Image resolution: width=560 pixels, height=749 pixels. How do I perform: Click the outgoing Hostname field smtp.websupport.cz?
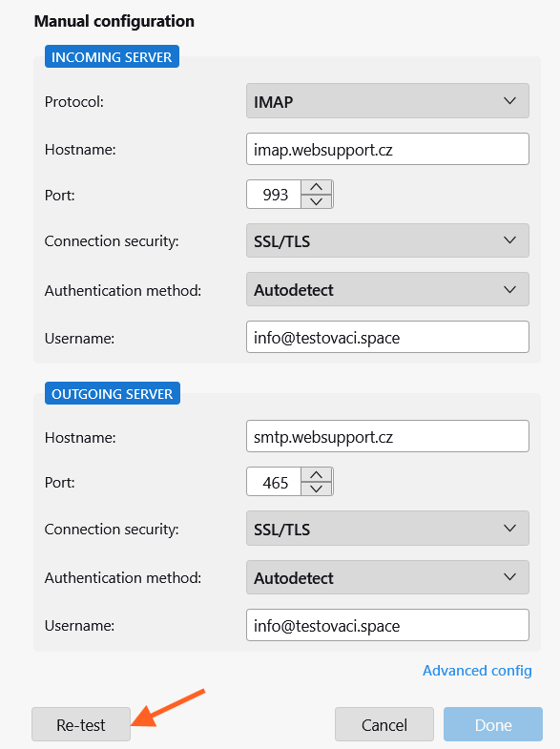pos(387,436)
